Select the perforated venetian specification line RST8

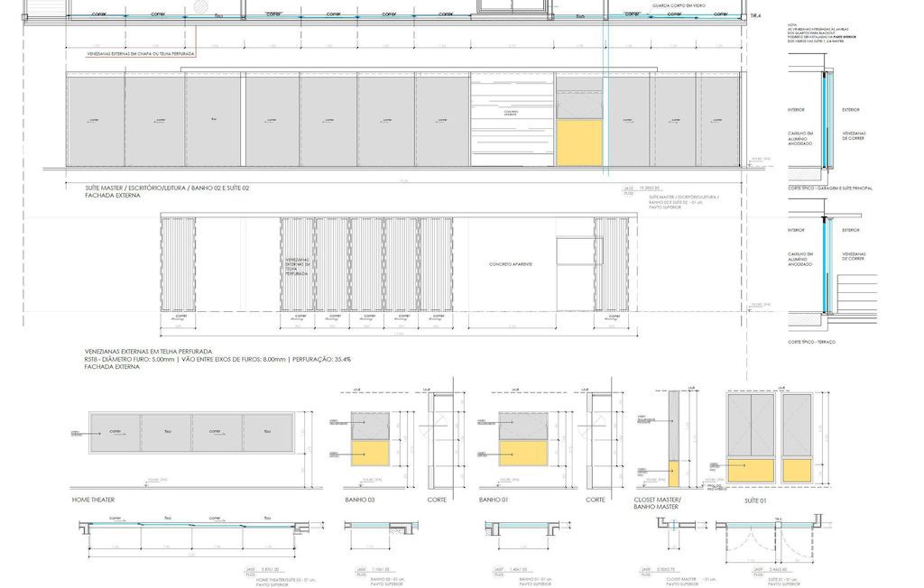point(217,359)
